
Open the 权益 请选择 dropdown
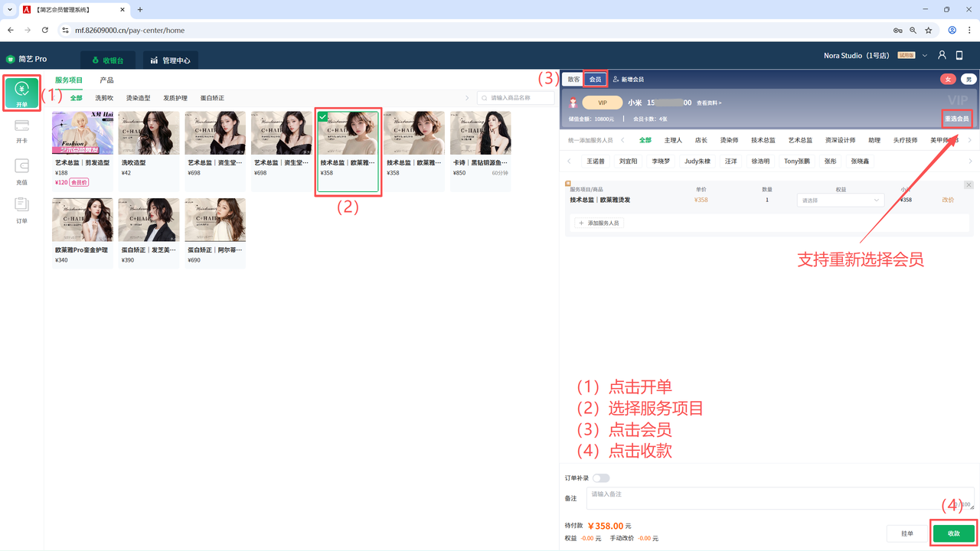click(x=840, y=201)
